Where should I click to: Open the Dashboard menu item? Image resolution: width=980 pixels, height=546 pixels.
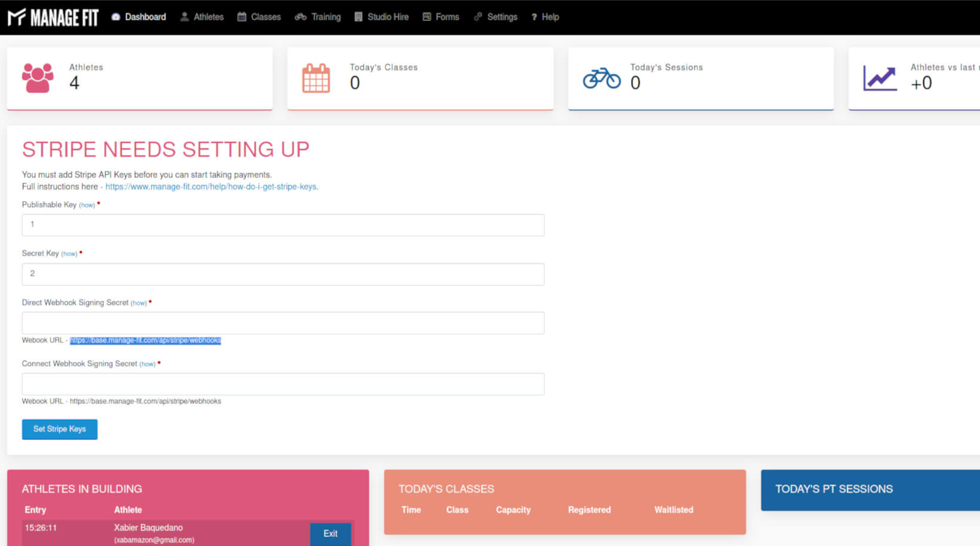coord(139,17)
